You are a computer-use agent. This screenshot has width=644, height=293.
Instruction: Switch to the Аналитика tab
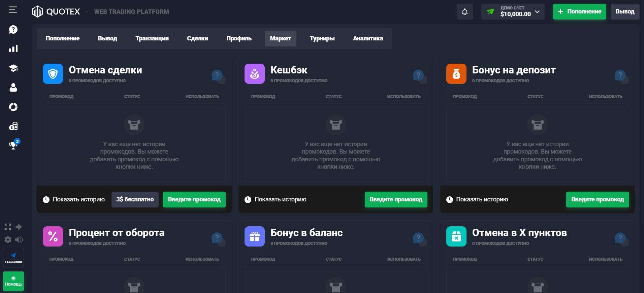[x=368, y=38]
